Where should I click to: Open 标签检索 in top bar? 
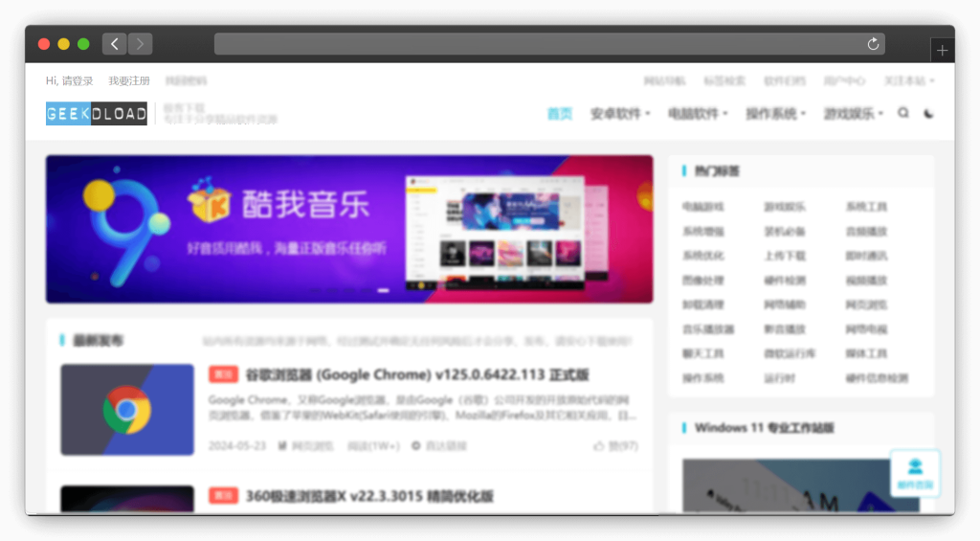click(724, 80)
